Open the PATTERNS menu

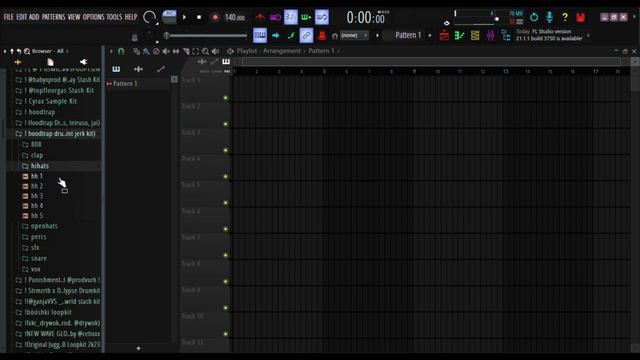coord(53,17)
